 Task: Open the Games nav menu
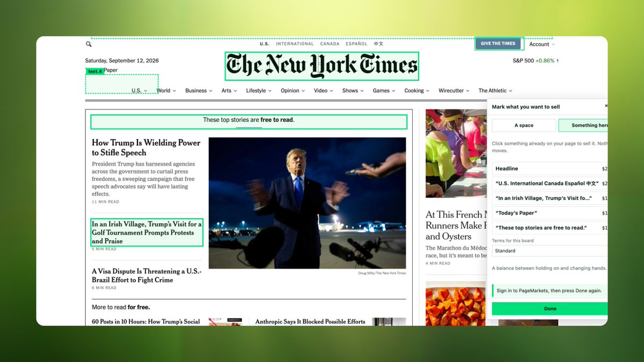(384, 91)
